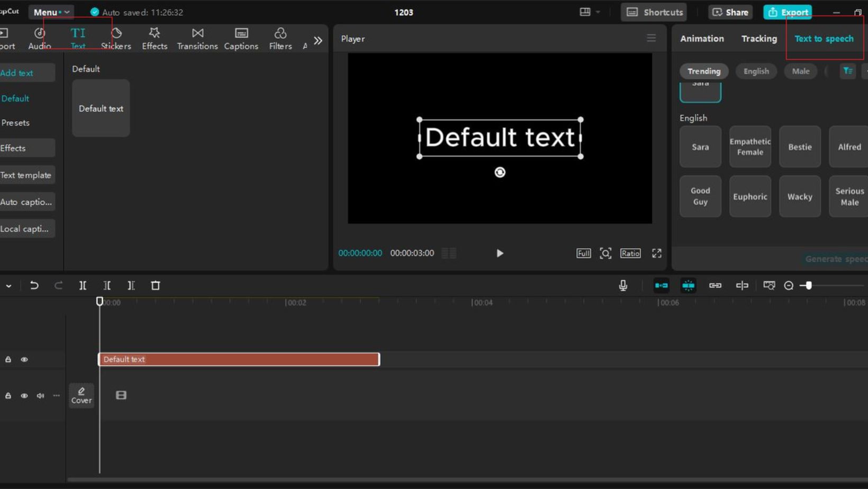
Task: Open the voice filter options icon
Action: click(848, 71)
